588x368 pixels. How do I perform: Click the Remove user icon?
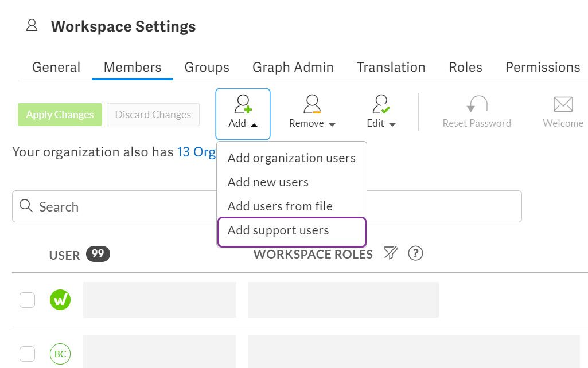coord(311,104)
